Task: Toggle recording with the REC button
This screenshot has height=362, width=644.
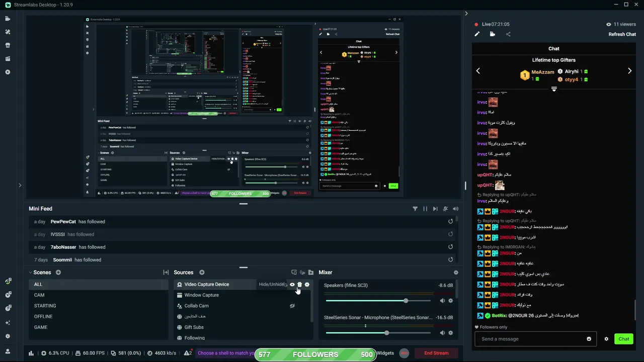Action: point(404,353)
